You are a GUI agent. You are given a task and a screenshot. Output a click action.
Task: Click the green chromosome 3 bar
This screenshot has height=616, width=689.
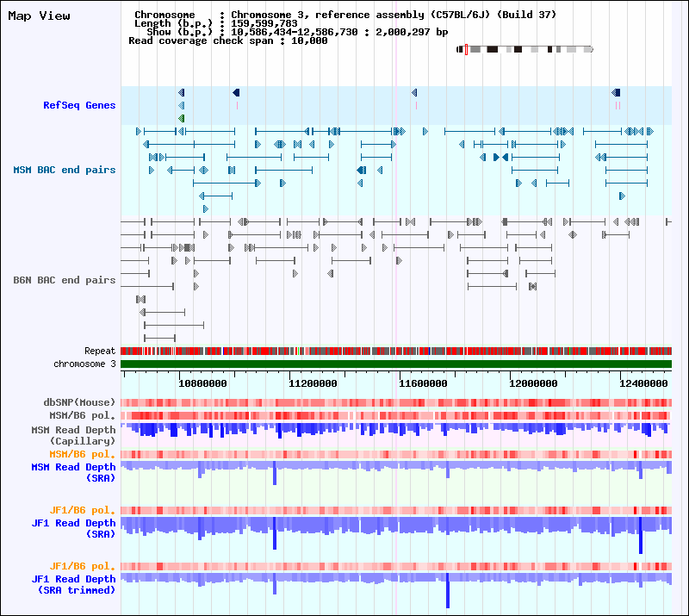tap(396, 364)
